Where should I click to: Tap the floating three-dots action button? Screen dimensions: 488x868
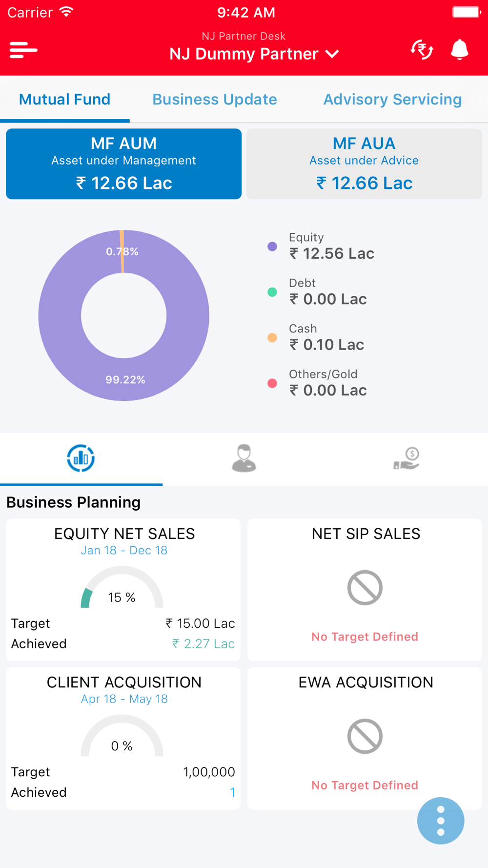pos(441,821)
